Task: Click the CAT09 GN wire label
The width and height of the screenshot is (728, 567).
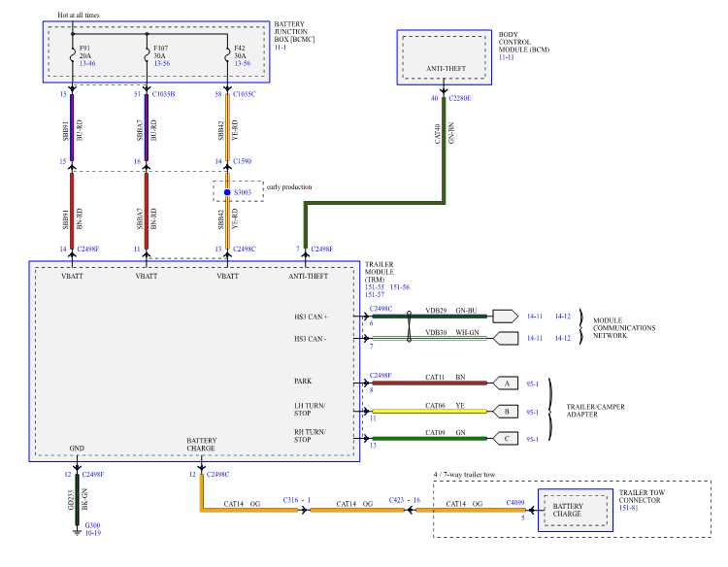Action: click(x=446, y=432)
